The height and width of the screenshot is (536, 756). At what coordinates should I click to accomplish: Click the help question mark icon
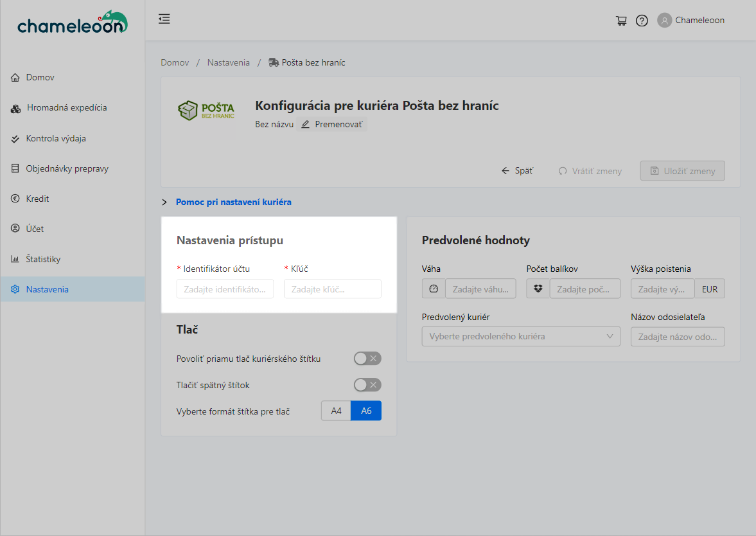click(642, 21)
